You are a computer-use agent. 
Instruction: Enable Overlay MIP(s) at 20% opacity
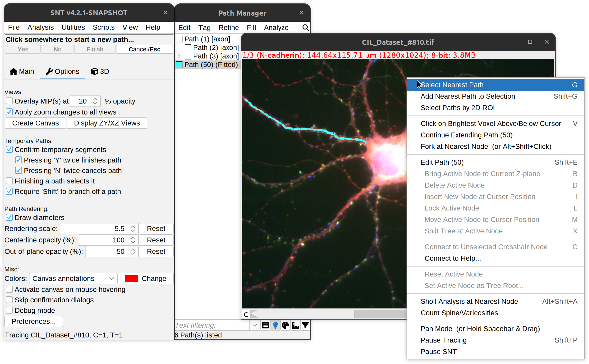click(x=9, y=101)
